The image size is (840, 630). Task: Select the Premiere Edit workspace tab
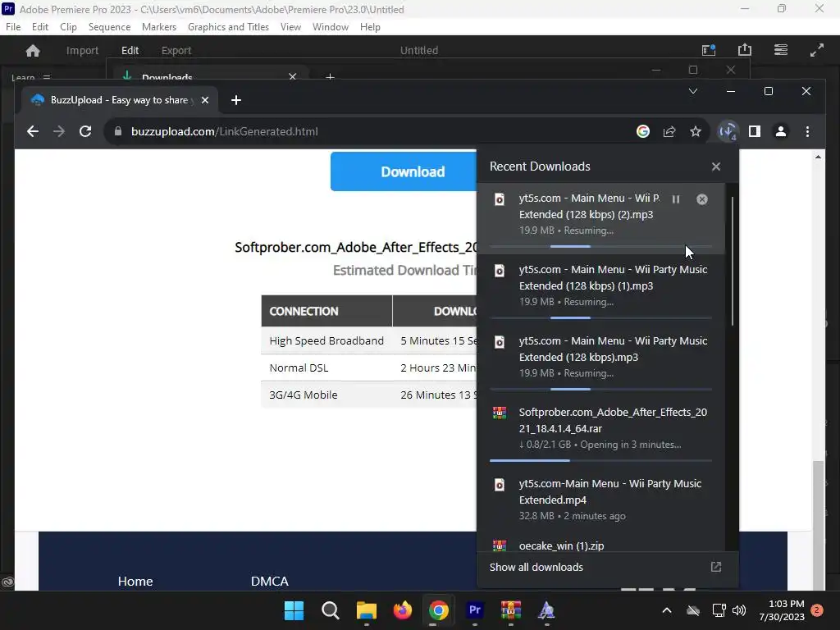pyautogui.click(x=130, y=50)
